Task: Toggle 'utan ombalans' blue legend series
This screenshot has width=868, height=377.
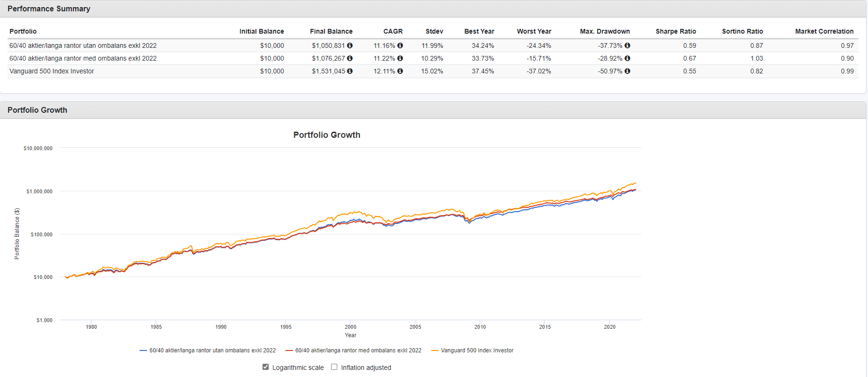Action: 212,350
